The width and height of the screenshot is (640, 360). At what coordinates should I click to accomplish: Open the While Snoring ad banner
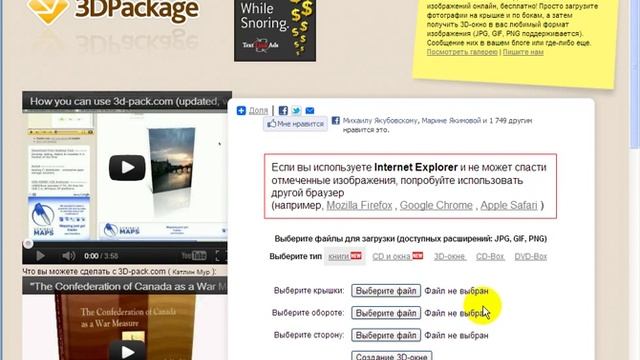(275, 31)
